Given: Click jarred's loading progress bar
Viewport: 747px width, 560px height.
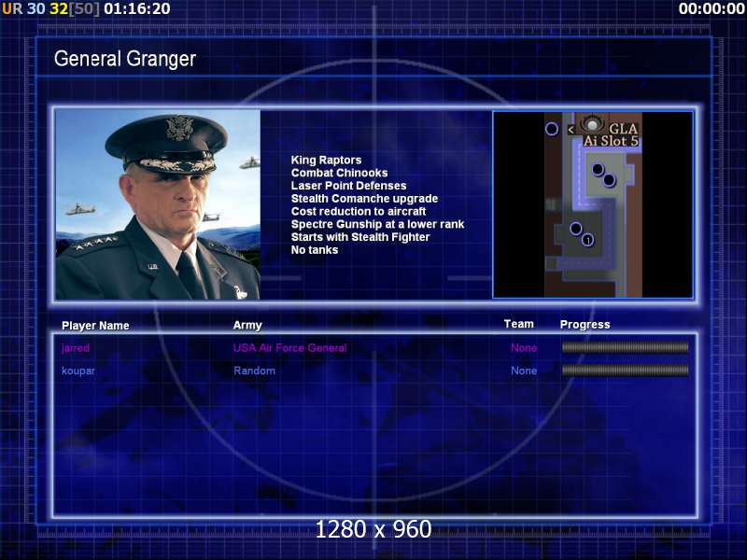Looking at the screenshot, I should click(625, 347).
